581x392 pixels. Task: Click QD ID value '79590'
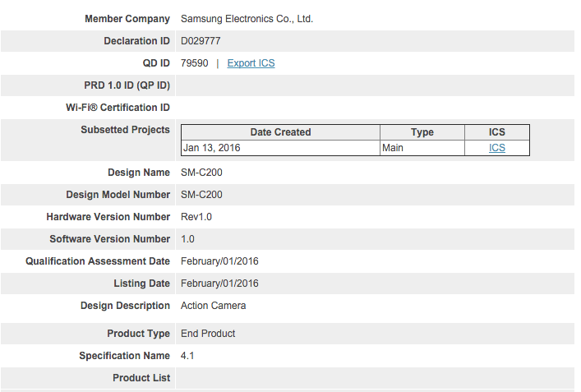(195, 63)
